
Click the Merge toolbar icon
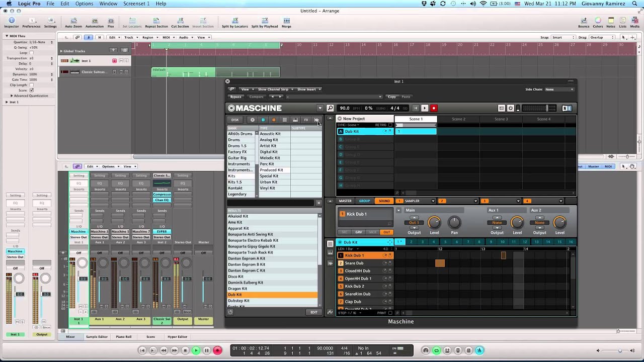tap(286, 23)
